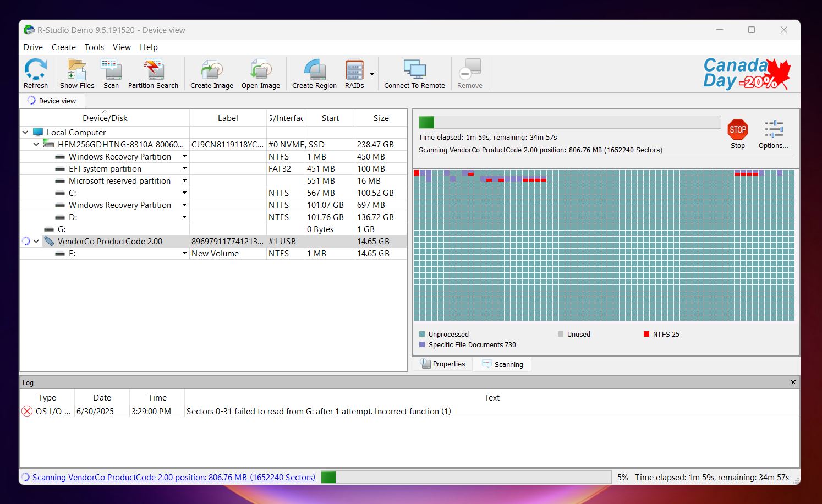Screen dimensions: 822x504
Task: Click the VendorCo USB device icon
Action: (49, 241)
